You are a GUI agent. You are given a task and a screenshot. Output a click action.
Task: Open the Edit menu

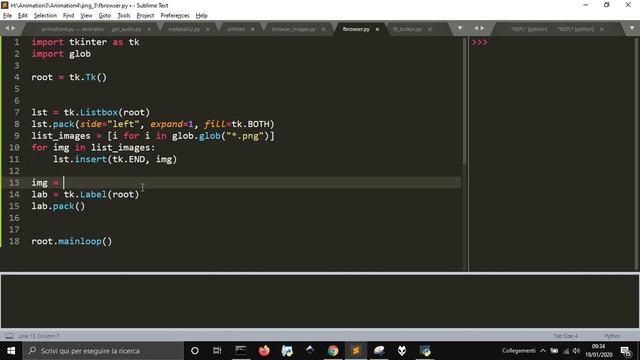pyautogui.click(x=23, y=16)
